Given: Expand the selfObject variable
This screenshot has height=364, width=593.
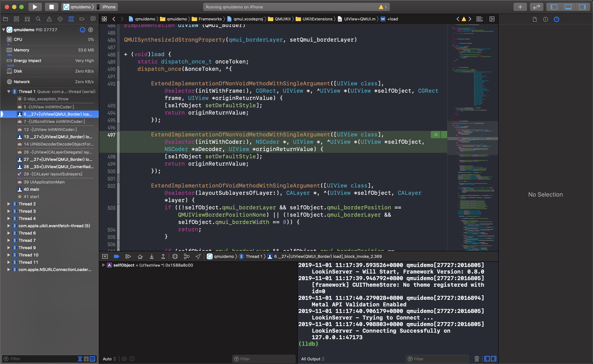Looking at the screenshot, I should (104, 265).
